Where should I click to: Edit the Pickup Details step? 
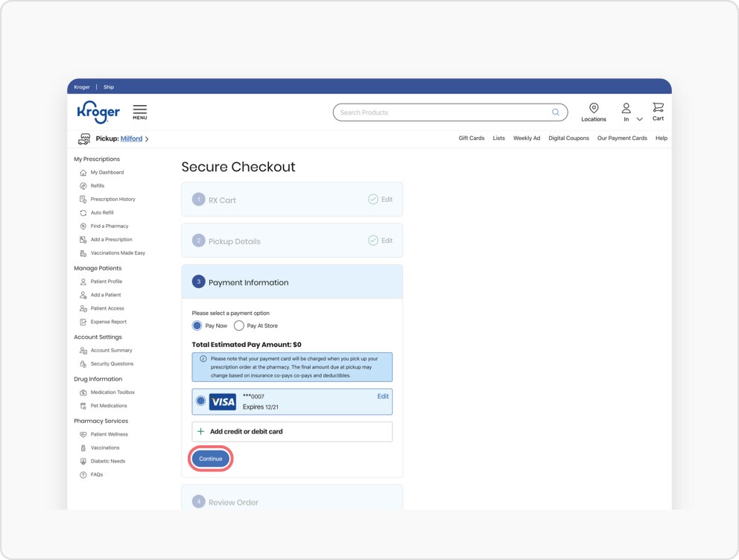(x=387, y=241)
